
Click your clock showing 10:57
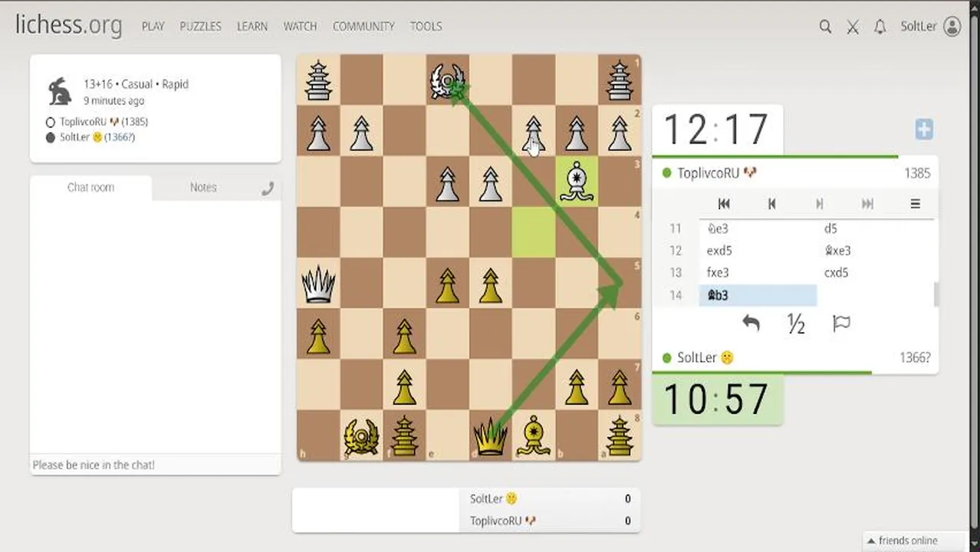pos(716,399)
